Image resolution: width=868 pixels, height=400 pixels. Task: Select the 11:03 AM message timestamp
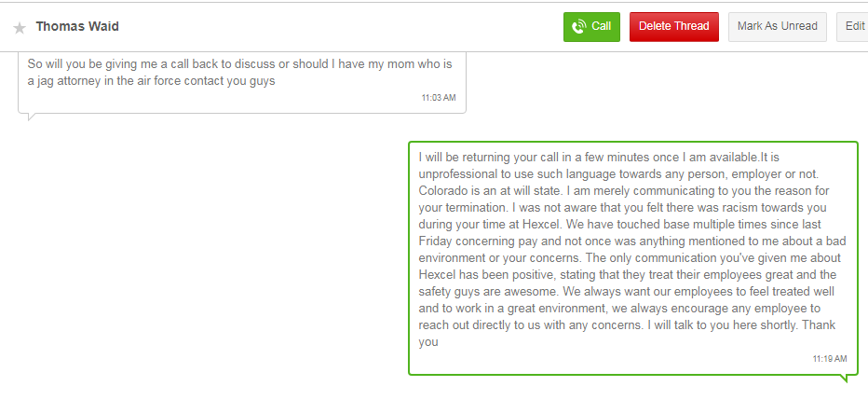coord(438,97)
